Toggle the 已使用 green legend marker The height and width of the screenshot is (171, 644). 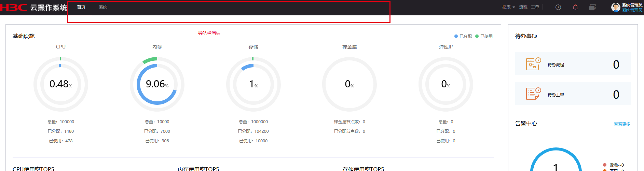(x=477, y=36)
